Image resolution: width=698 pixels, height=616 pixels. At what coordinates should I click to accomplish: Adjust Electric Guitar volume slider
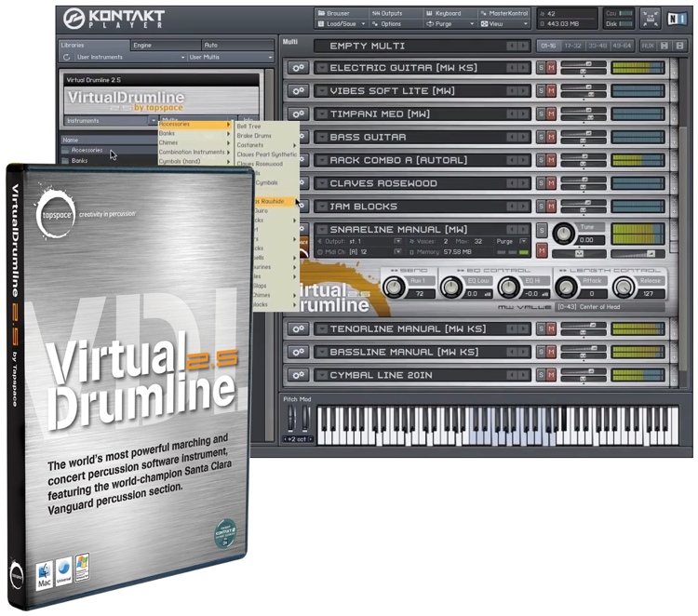584,64
